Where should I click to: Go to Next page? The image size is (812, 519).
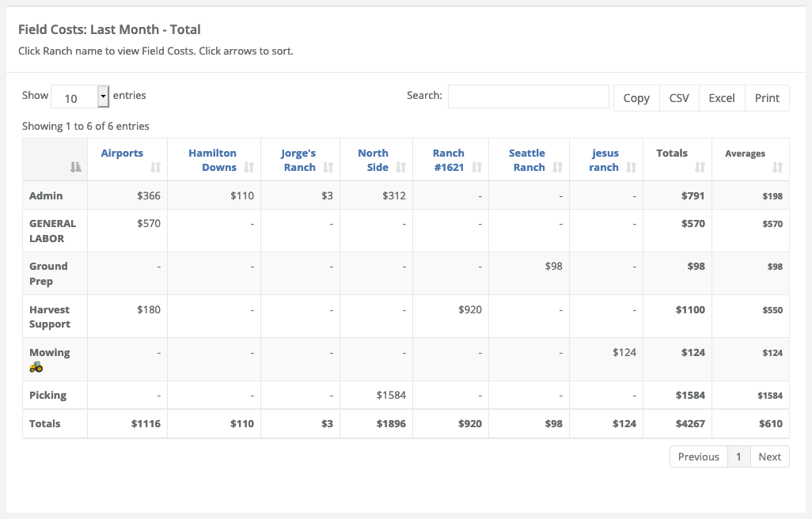(769, 457)
